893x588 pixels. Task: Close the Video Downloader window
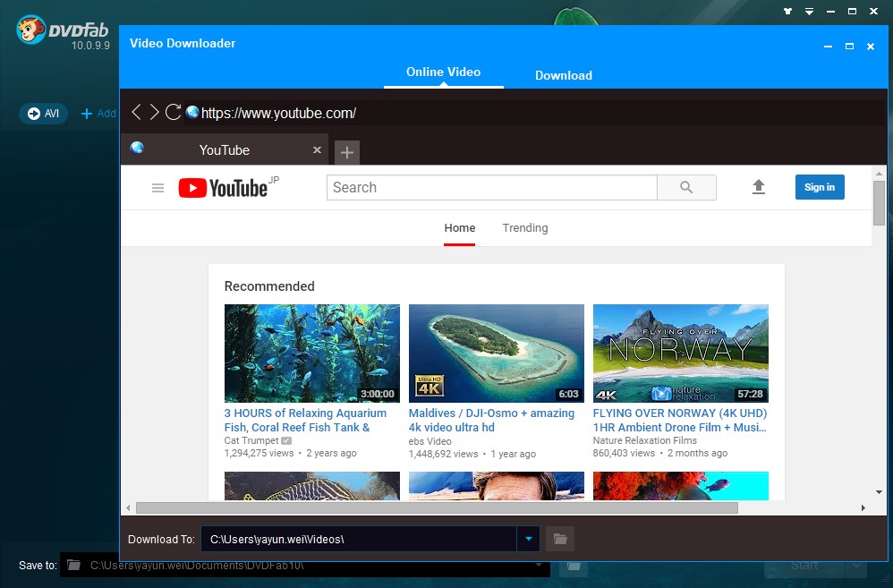tap(871, 47)
